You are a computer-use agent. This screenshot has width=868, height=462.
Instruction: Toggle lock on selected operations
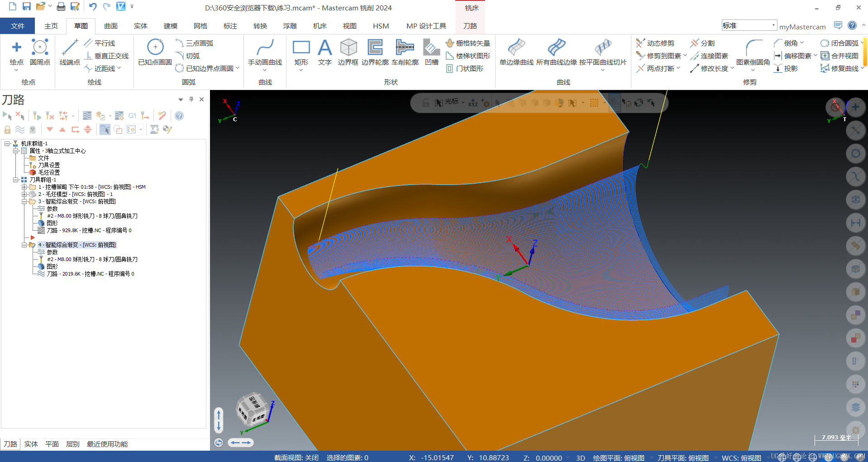pyautogui.click(x=7, y=130)
